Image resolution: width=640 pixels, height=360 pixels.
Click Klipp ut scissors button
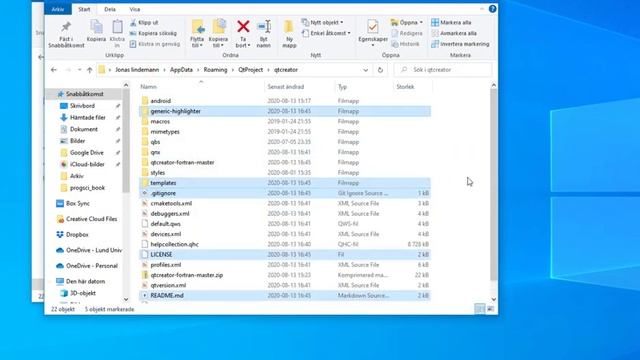click(144, 22)
